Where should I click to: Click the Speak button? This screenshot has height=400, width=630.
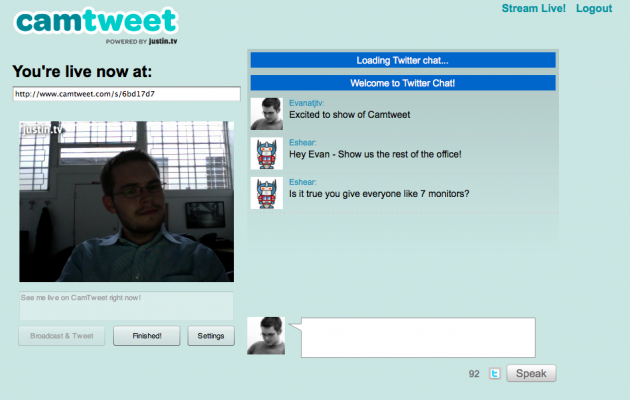[x=531, y=373]
